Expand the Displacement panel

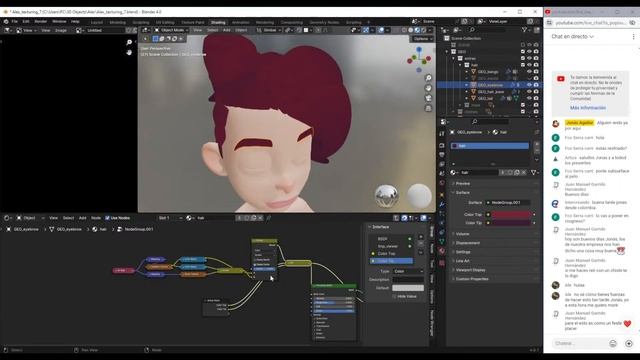pos(468,243)
